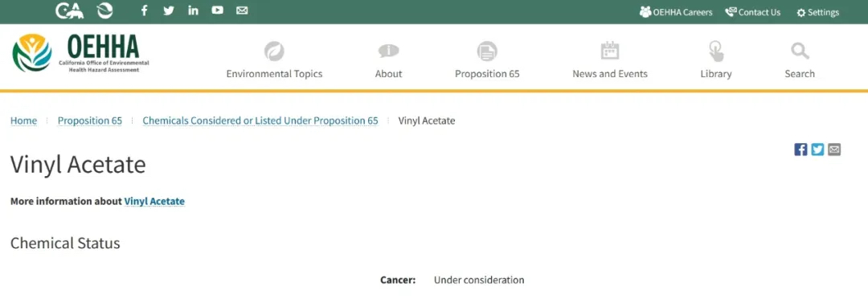Select the News and Events menu
868x307 pixels.
tap(610, 60)
